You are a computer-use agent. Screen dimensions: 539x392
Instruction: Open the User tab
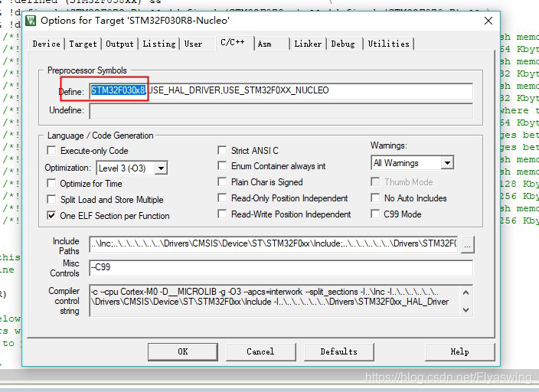193,44
